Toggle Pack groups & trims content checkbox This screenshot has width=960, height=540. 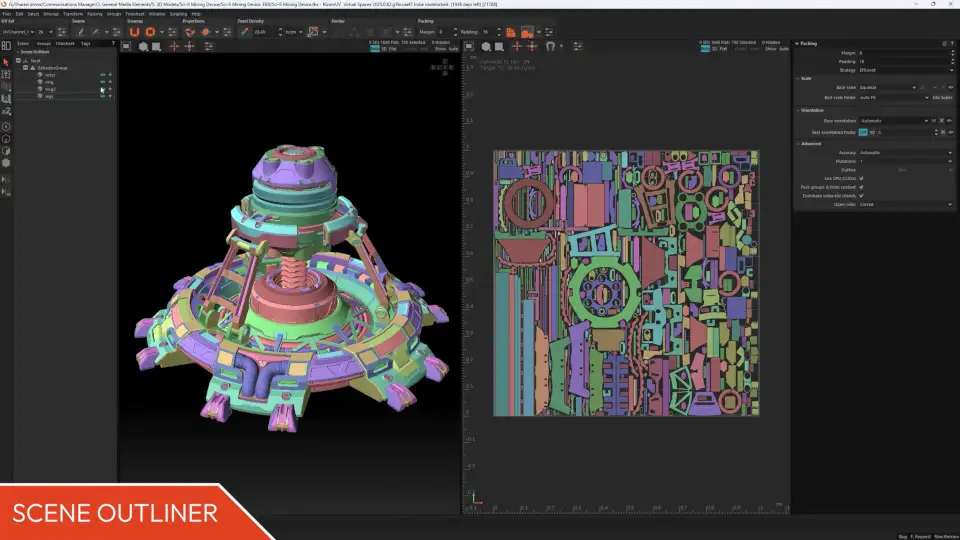pyautogui.click(x=861, y=187)
